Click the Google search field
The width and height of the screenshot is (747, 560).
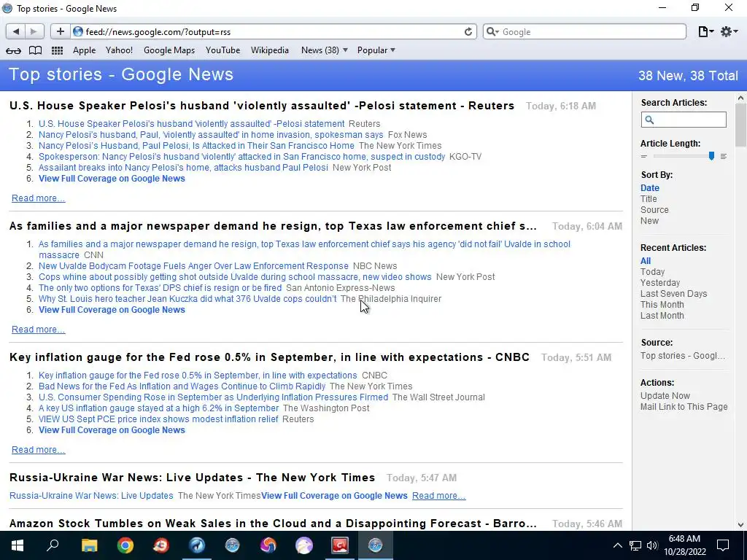(x=584, y=31)
